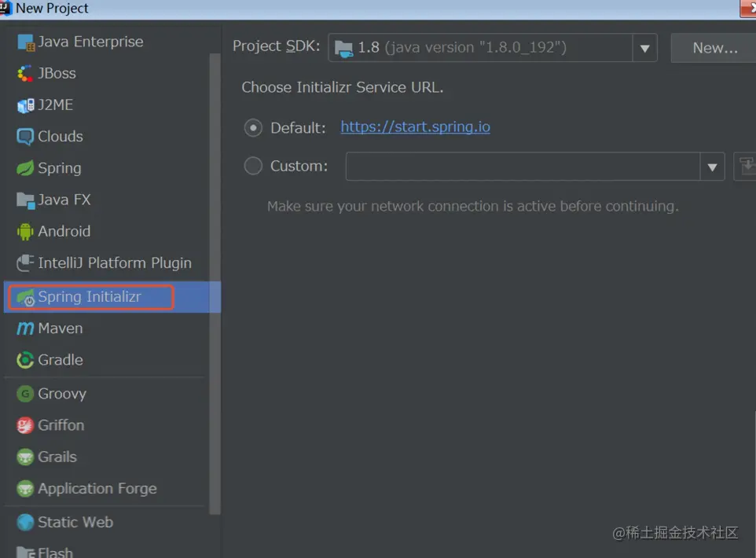Click the JBoss colorful icon
Screen dimensions: 756x558
25,73
